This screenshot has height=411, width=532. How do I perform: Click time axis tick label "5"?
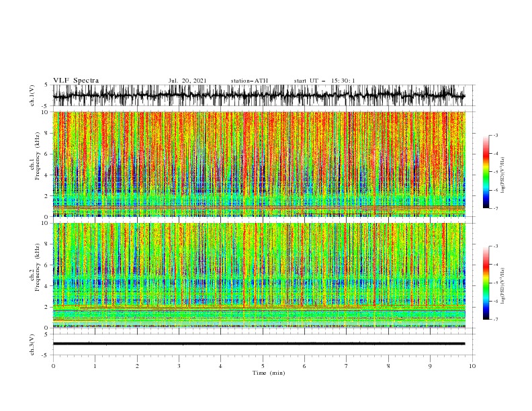click(263, 366)
